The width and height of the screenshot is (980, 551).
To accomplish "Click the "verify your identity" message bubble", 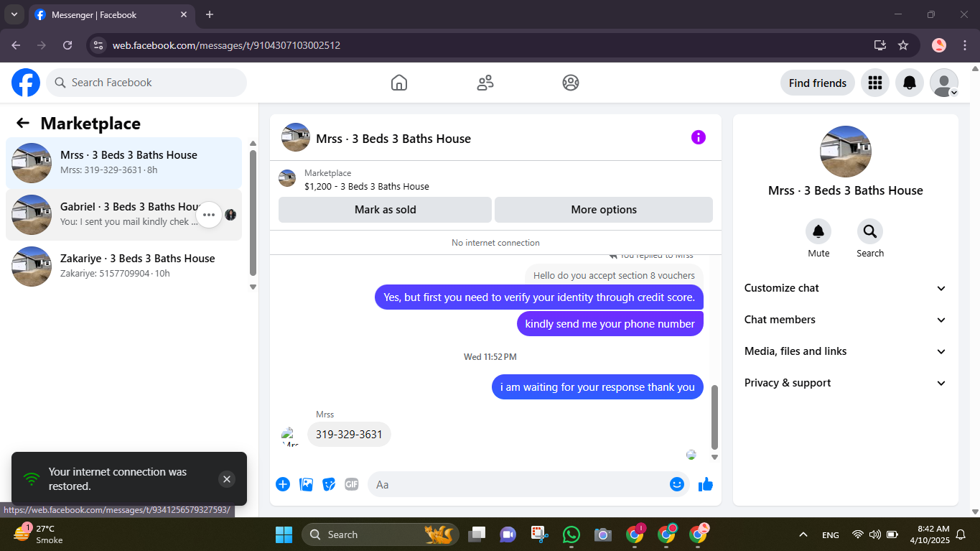I will [539, 297].
